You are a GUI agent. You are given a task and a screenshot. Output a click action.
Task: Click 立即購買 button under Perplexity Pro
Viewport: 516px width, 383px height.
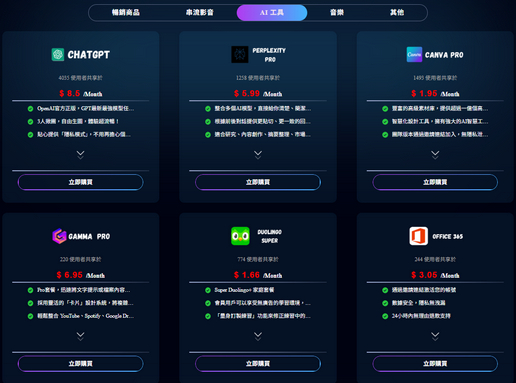point(258,182)
